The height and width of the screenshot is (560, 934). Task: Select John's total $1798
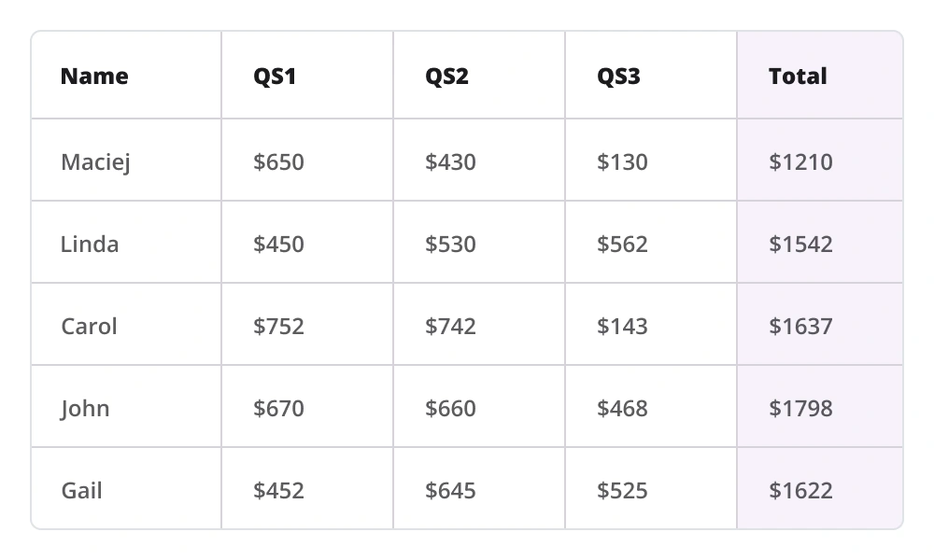(x=800, y=409)
